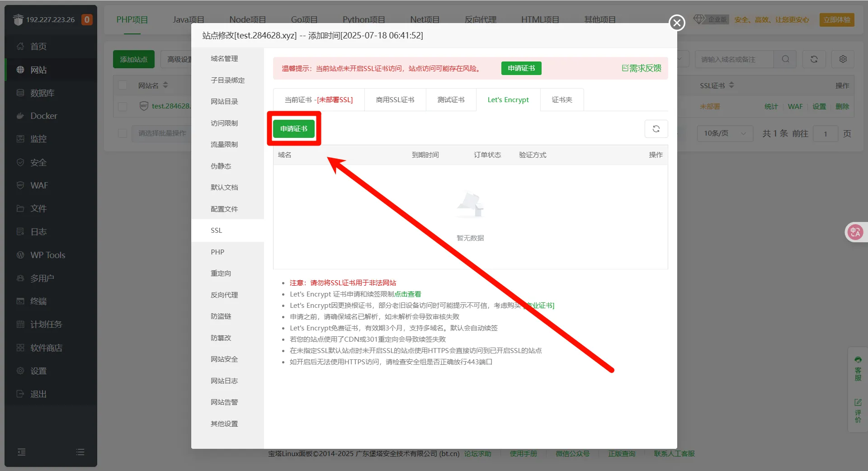This screenshot has height=471, width=868.
Task: Select 商用SSL证书 tab
Action: tap(395, 100)
